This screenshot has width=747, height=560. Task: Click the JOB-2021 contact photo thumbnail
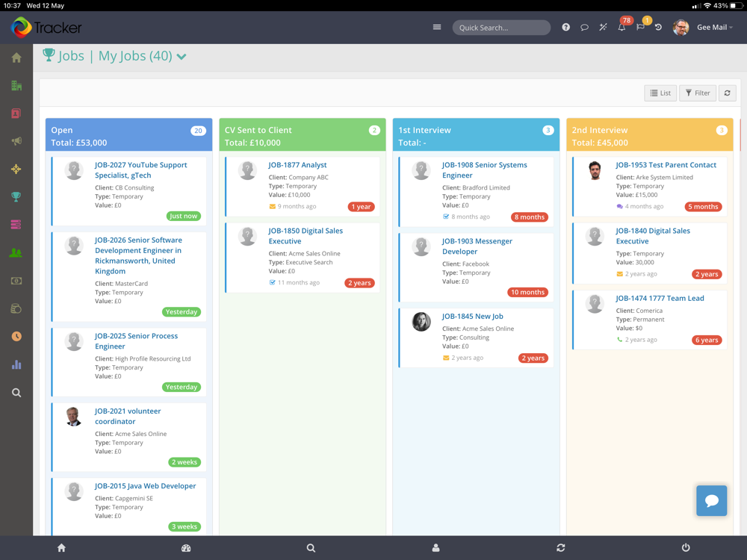point(74,417)
